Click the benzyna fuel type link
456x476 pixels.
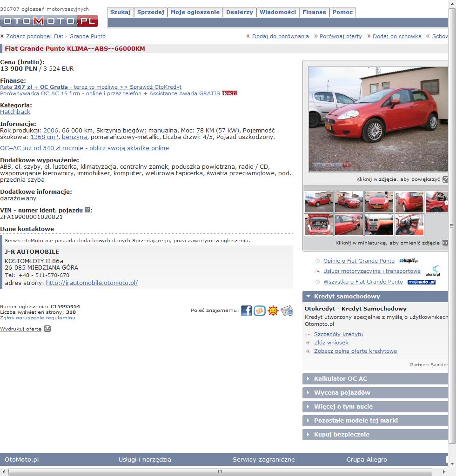click(x=74, y=137)
